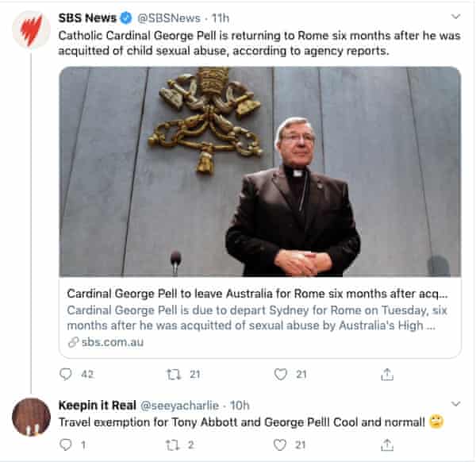View Keepin it Real profile picture
476x462 pixels.
pyautogui.click(x=31, y=418)
